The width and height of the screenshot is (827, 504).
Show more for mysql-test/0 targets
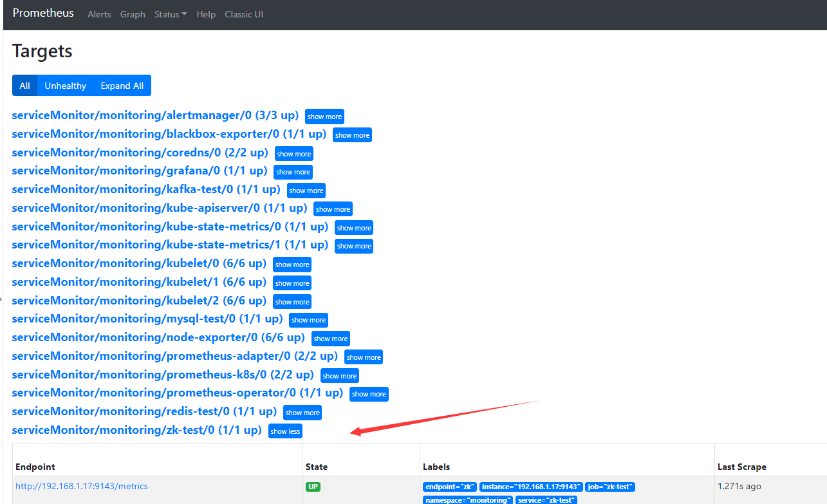[308, 320]
